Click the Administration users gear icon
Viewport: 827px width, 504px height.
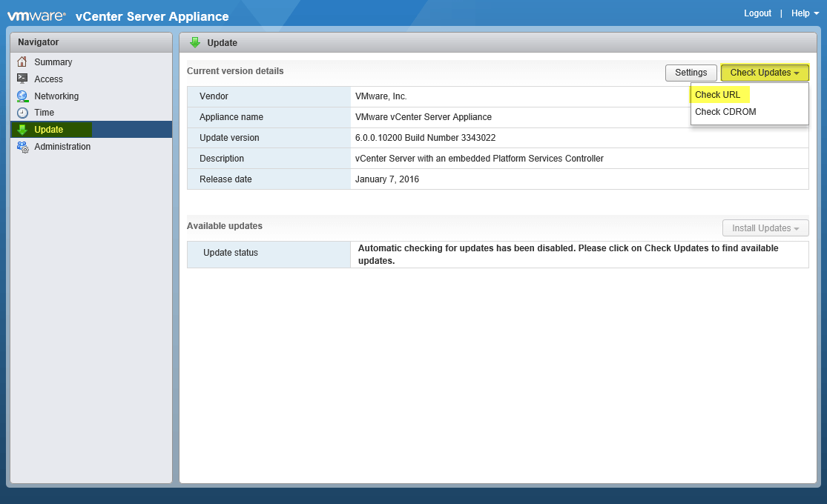tap(23, 147)
